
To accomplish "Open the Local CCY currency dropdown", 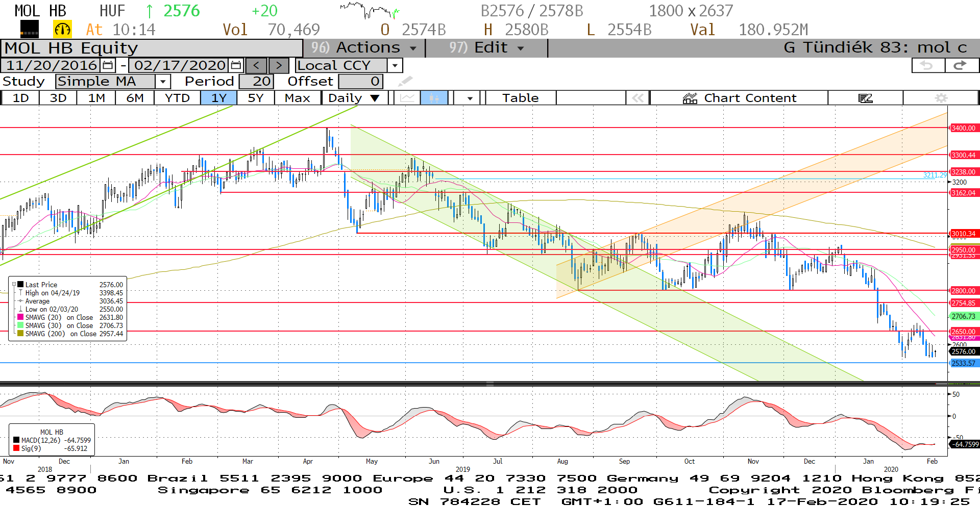I will (395, 65).
